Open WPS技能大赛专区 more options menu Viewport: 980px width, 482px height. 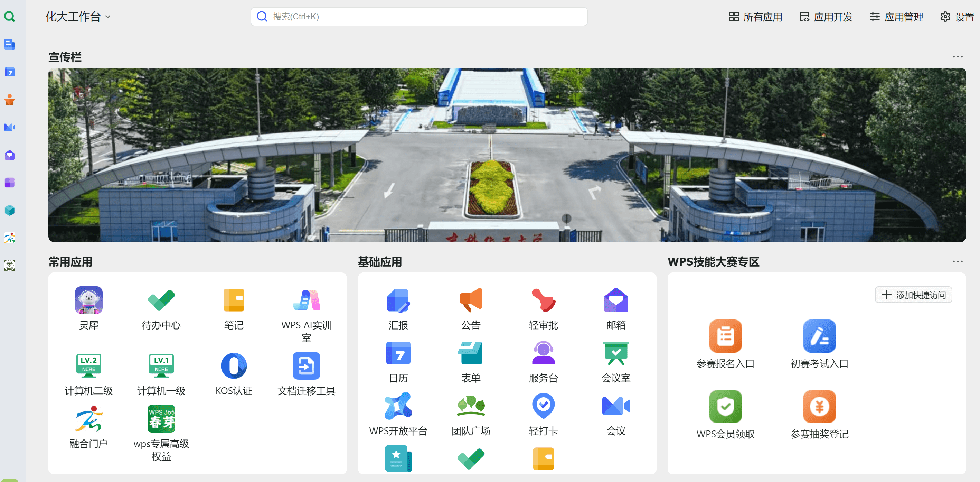957,261
